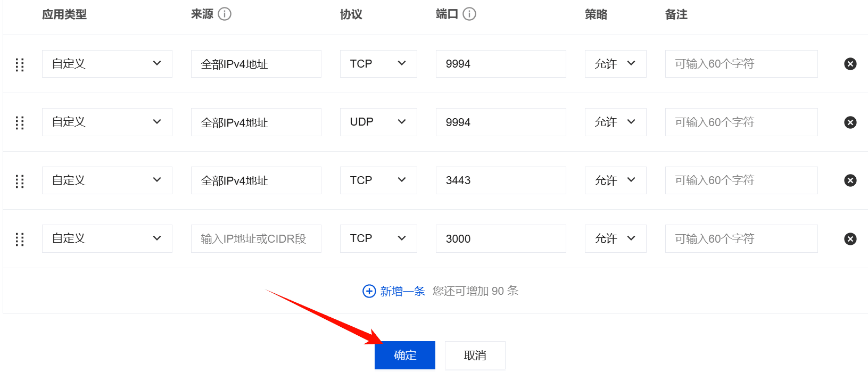Expand 应用类型 dropdown in first row
Screen dimensions: 868x372
[106, 64]
